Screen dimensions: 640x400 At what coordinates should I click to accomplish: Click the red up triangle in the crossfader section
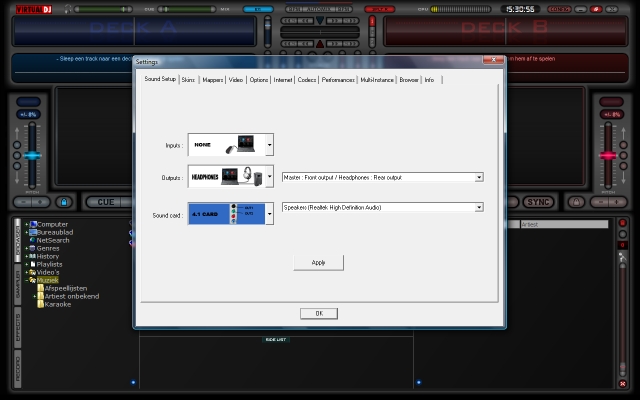320,44
